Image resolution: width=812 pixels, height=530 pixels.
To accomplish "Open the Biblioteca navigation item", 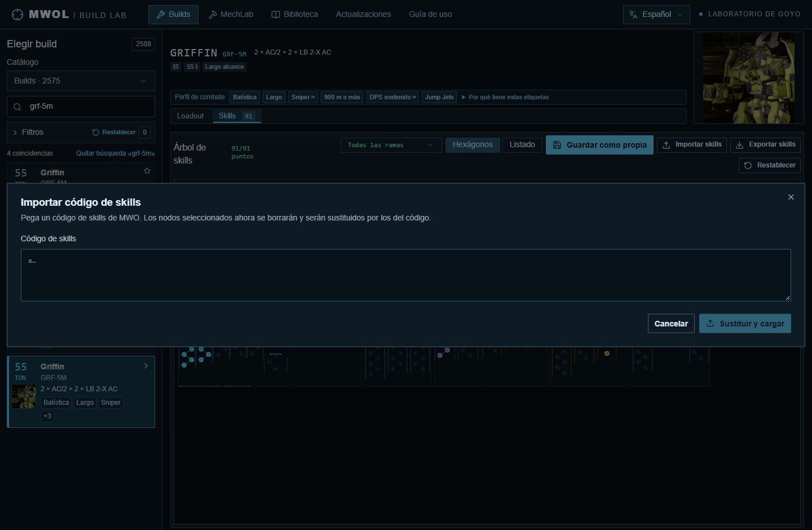I will [x=294, y=15].
